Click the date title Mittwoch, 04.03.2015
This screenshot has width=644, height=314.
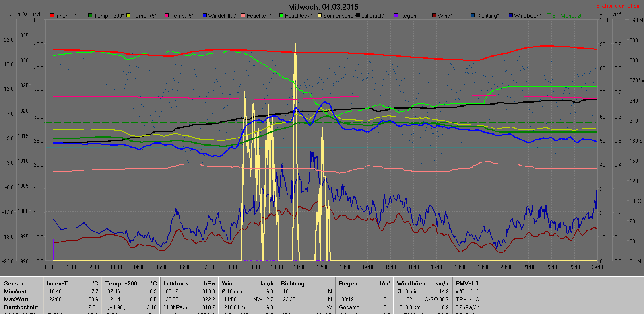pos(323,7)
